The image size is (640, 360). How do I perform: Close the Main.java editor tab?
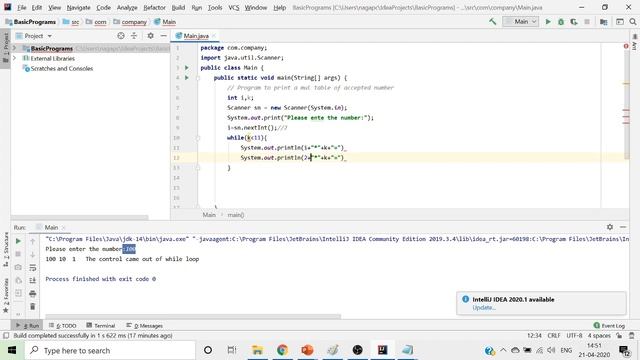[x=213, y=36]
